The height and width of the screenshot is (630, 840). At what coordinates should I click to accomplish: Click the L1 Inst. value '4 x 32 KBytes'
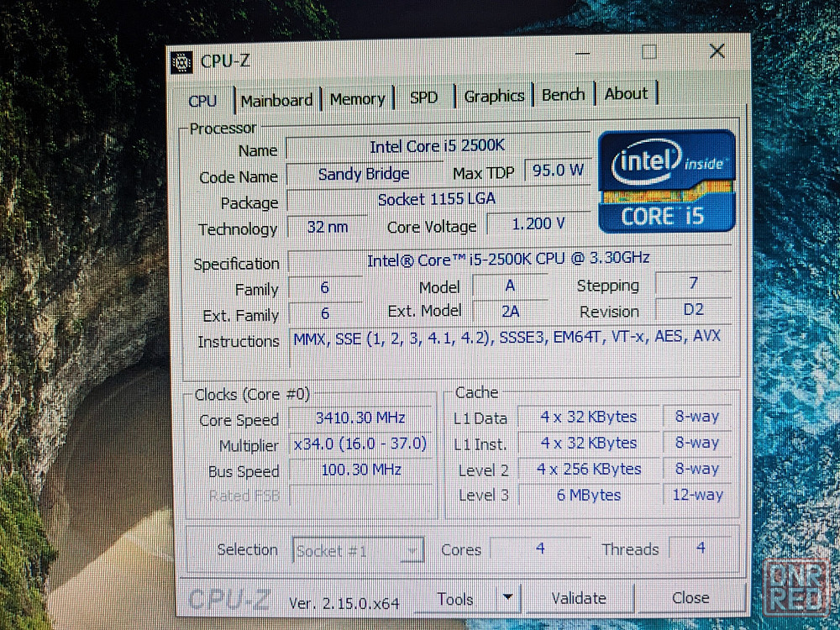click(x=589, y=443)
